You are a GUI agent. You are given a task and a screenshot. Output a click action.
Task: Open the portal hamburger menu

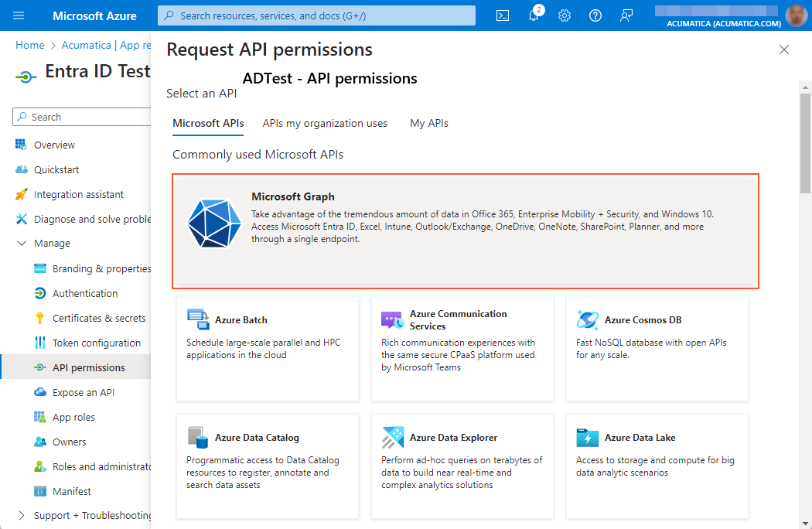(x=19, y=15)
